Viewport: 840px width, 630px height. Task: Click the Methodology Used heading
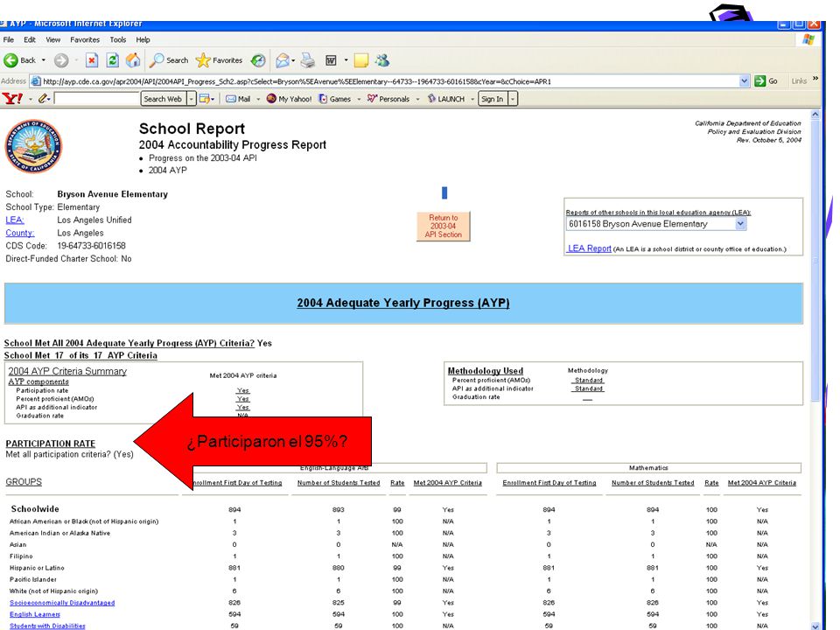pyautogui.click(x=486, y=371)
